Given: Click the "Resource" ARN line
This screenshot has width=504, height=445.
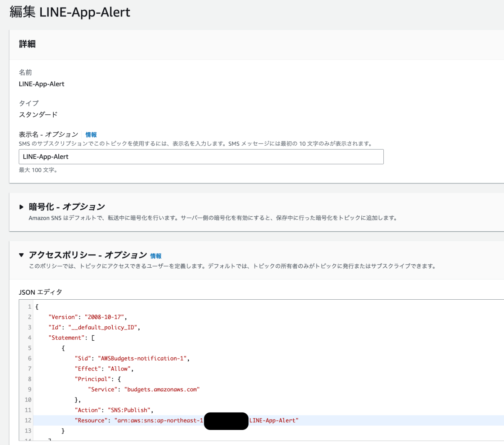Looking at the screenshot, I should pos(186,421).
